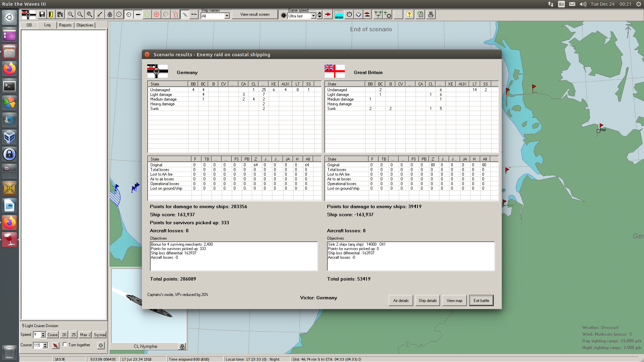644x362 pixels.
Task: Toggle the lock icon beside CL Nymphe
Action: tap(182, 347)
